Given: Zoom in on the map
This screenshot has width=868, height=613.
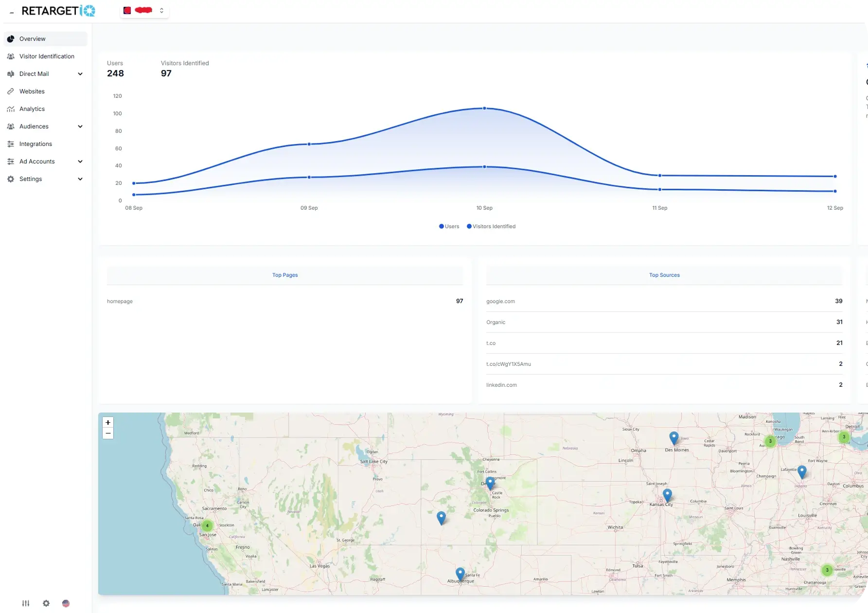Looking at the screenshot, I should click(108, 422).
